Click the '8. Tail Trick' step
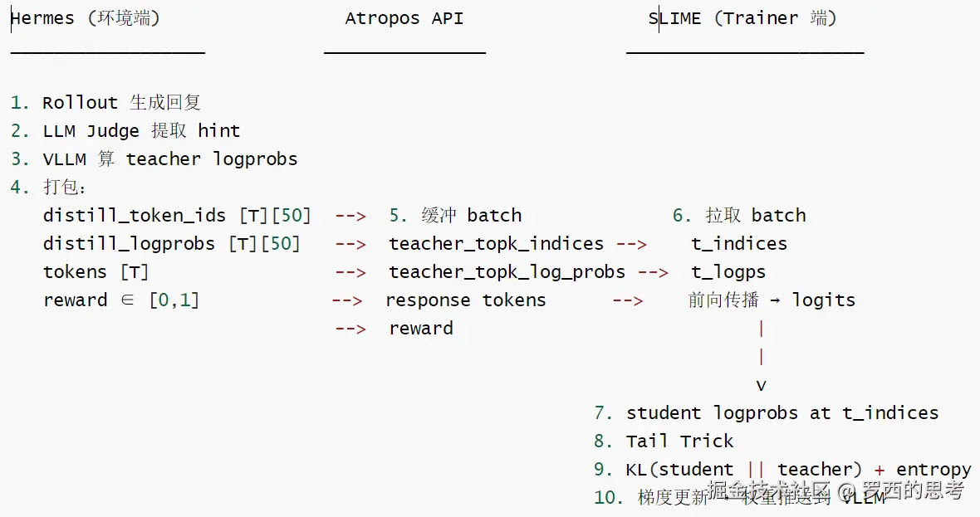The width and height of the screenshot is (980, 517). (x=664, y=441)
